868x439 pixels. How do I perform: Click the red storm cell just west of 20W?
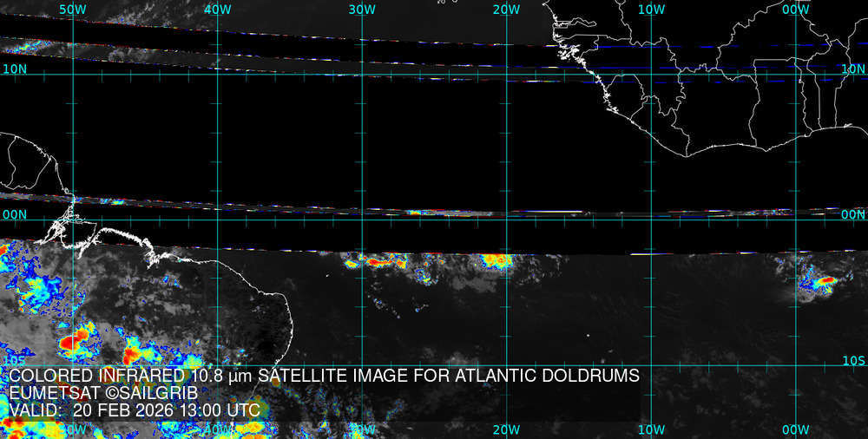coord(495,259)
